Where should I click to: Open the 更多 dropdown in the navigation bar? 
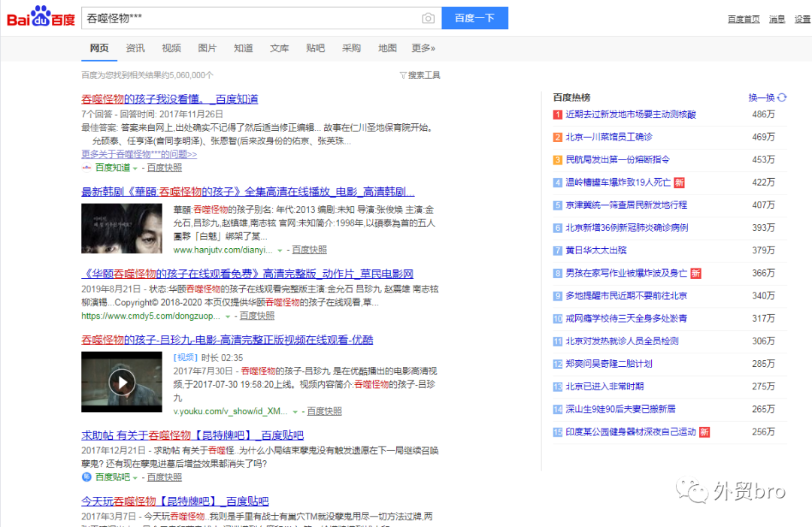[x=421, y=47]
